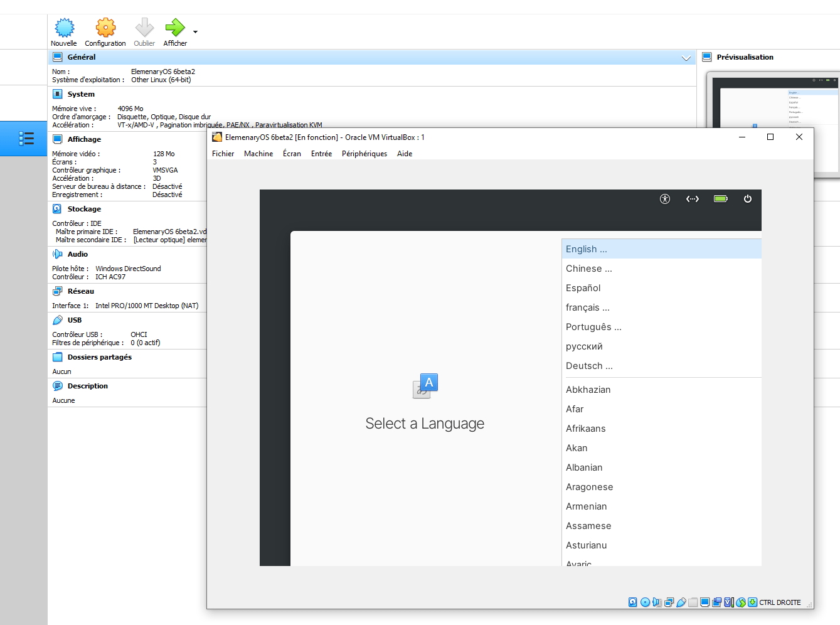Click the CTRL DROITE host key indicator
Viewport: 840px width, 625px height.
point(780,602)
